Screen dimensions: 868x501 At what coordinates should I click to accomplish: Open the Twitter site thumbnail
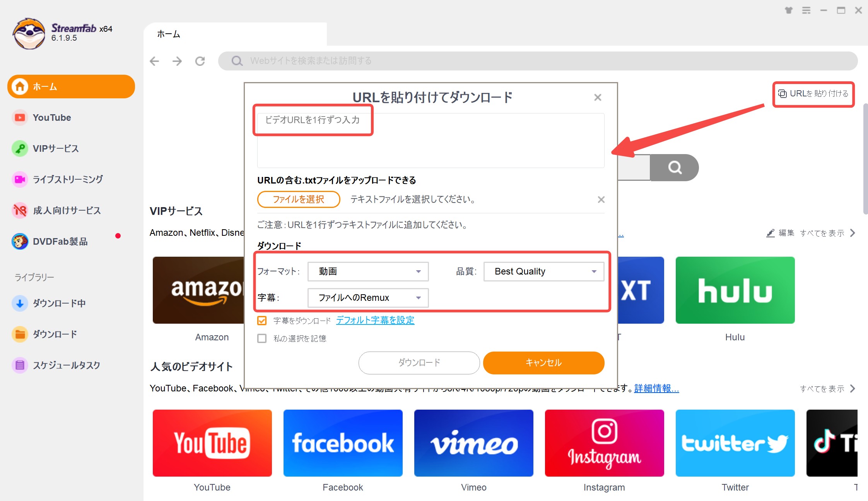[735, 443]
